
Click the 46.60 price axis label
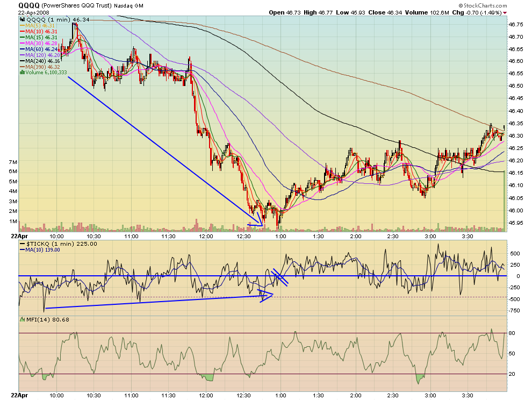pos(516,61)
